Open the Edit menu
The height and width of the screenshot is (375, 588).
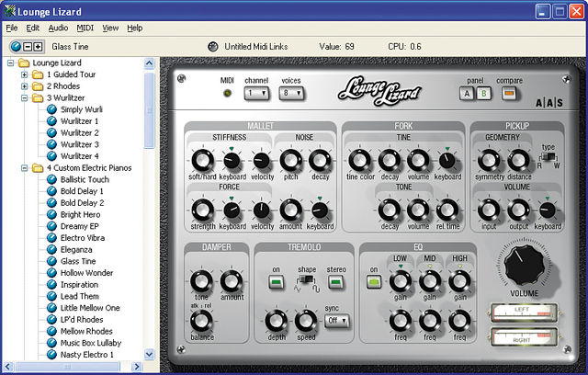33,28
